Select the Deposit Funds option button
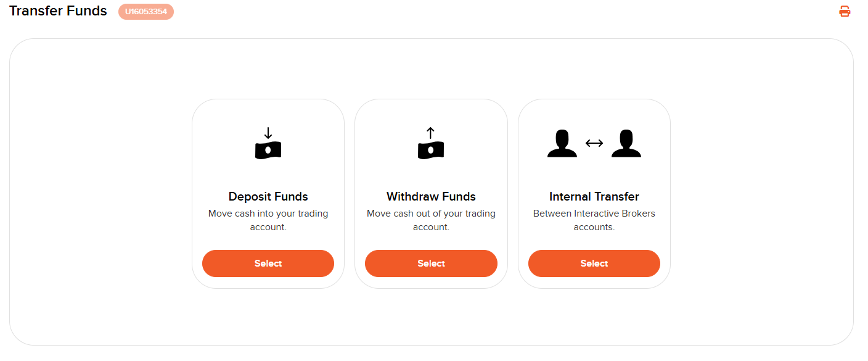Image resolution: width=868 pixels, height=361 pixels. 268,263
